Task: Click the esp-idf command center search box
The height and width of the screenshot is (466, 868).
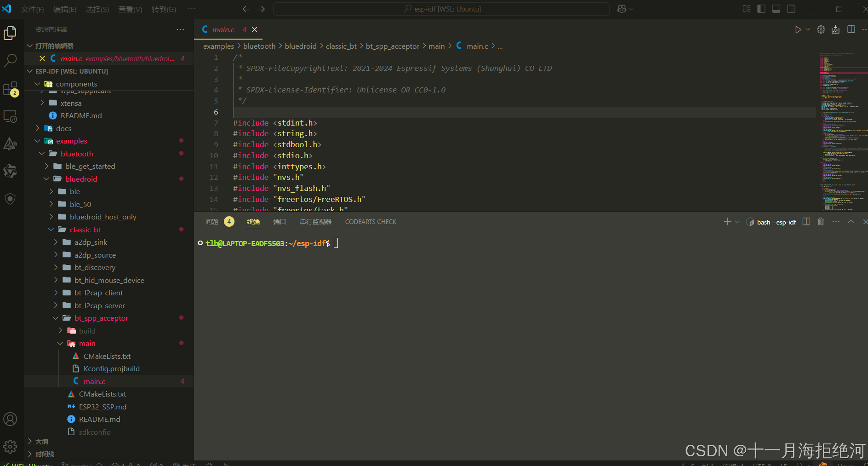Action: pos(441,9)
